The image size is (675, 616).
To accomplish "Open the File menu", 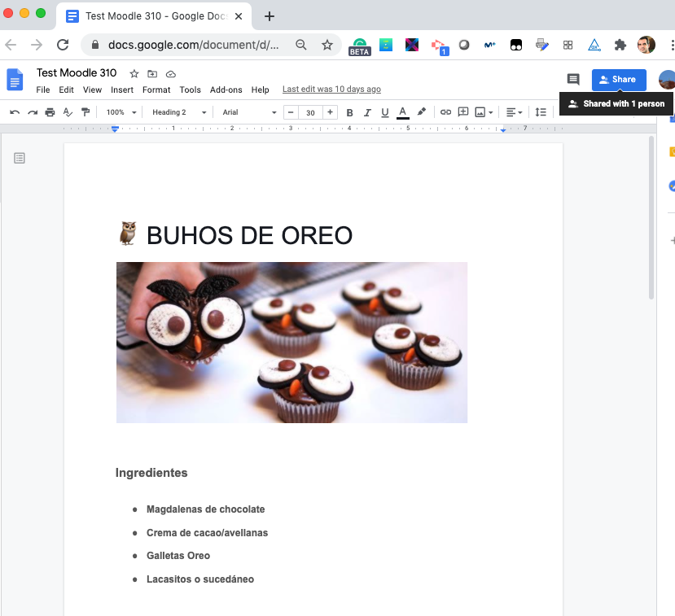I will (42, 90).
